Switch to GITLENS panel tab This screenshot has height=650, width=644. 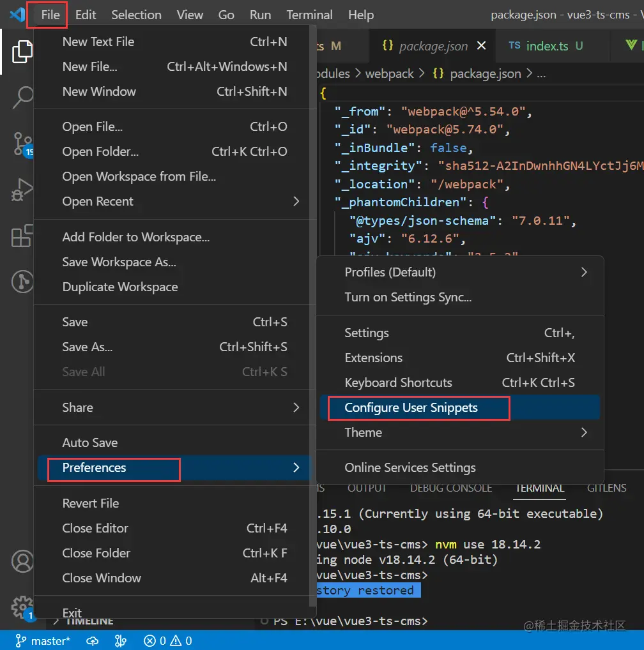click(x=606, y=488)
